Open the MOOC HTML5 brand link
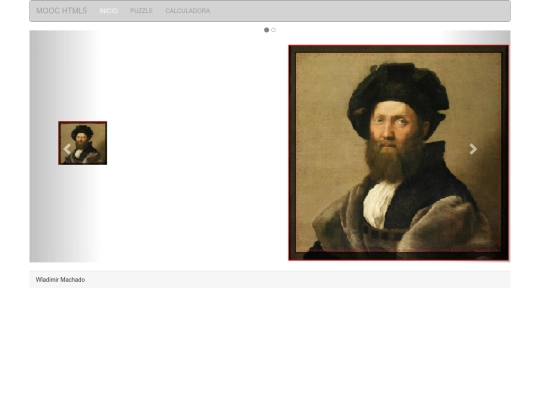Screen dimensions: 540x405 click(62, 11)
